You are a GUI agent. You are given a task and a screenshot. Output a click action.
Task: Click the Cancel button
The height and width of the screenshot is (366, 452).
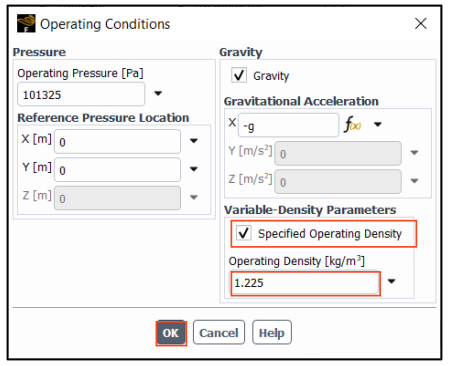[219, 332]
